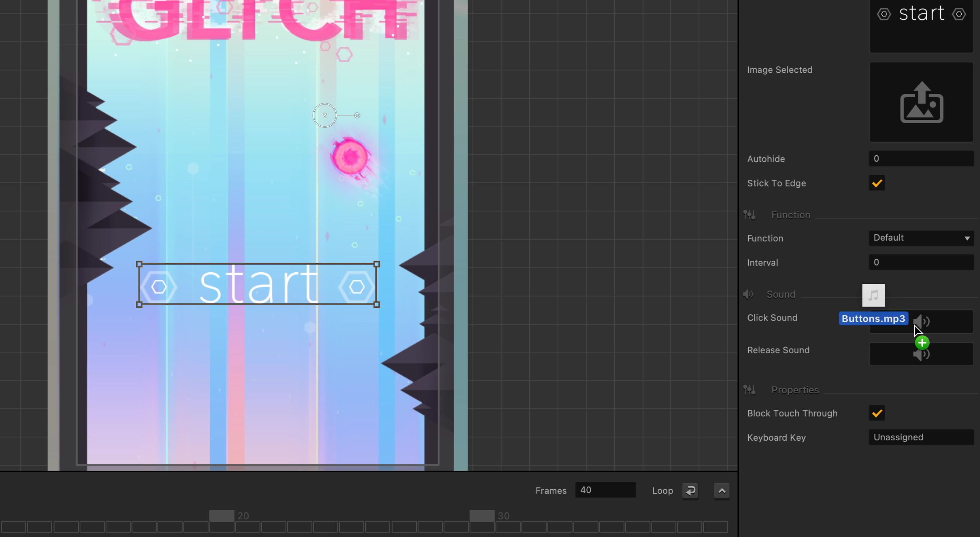Click the Loop toggle button
This screenshot has width=980, height=537.
pyautogui.click(x=690, y=491)
